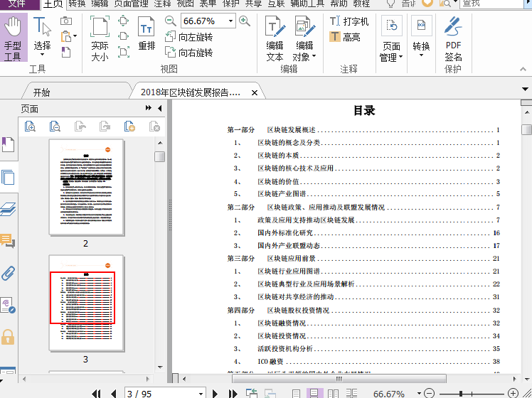
Task: Open the Layers sidebar panel
Action: click(x=8, y=209)
